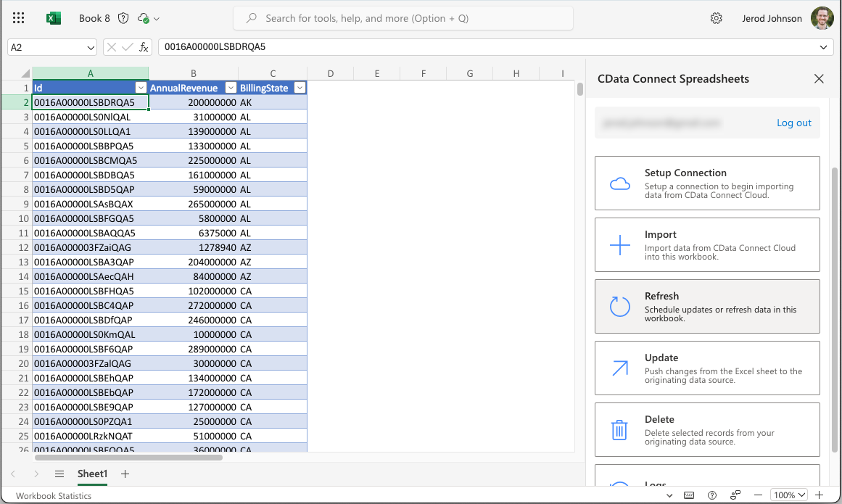Viewport: 842px width, 504px height.
Task: Open the 100% zoom level dropdown
Action: (789, 495)
